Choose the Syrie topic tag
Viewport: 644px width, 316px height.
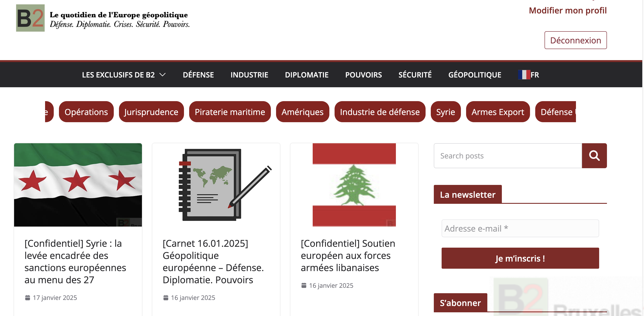(x=445, y=112)
